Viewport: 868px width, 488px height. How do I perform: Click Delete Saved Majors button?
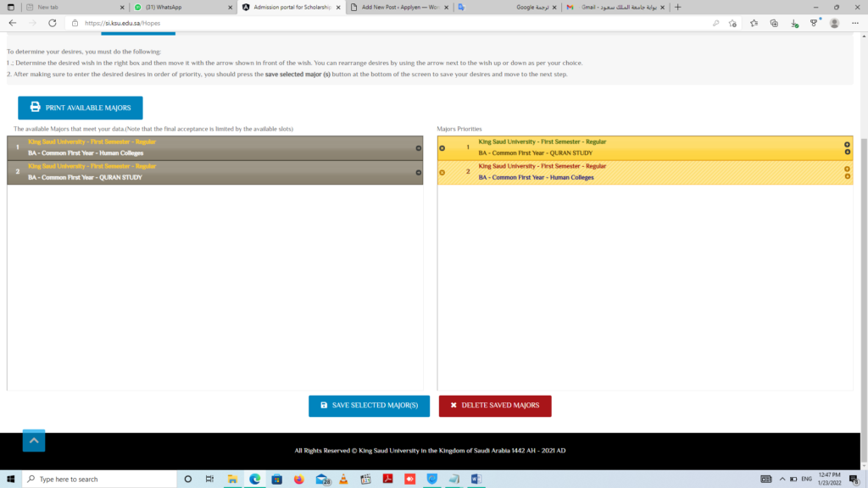(495, 406)
